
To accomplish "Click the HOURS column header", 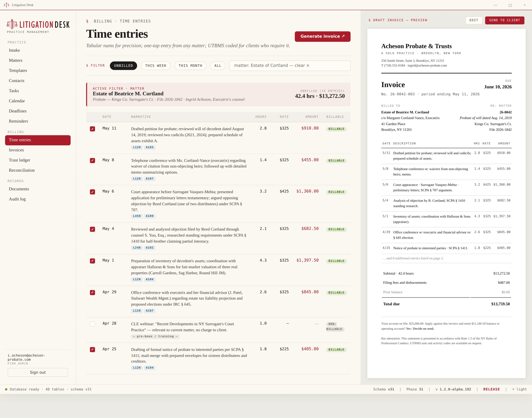I will click(261, 117).
